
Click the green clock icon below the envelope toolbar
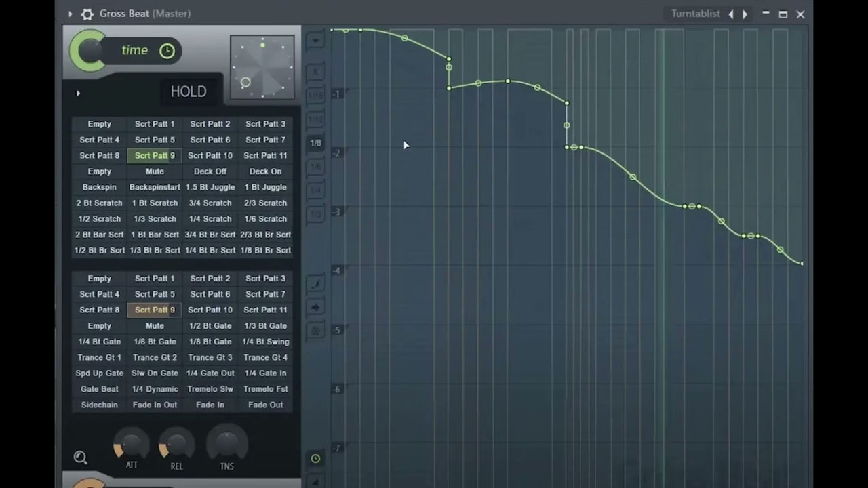[x=315, y=459]
